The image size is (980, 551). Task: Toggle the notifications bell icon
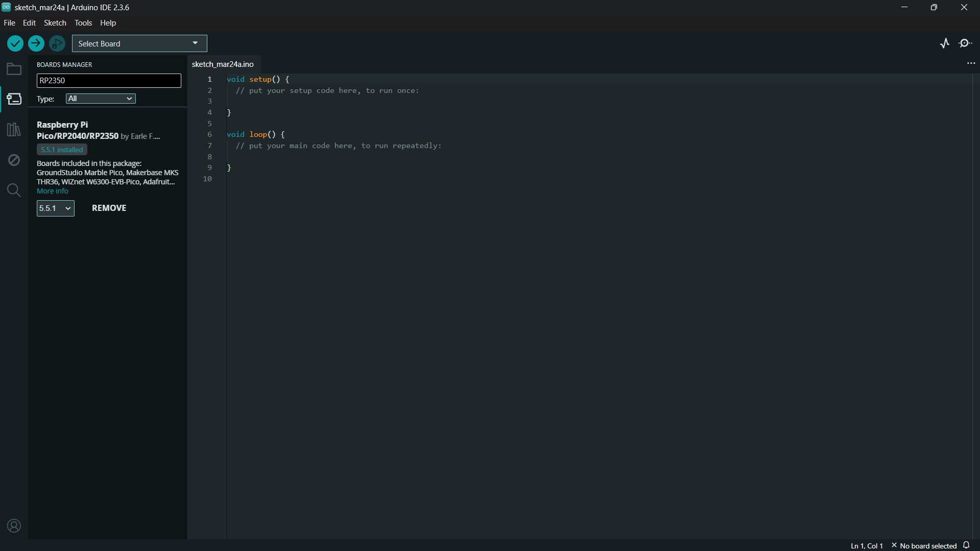click(x=966, y=545)
